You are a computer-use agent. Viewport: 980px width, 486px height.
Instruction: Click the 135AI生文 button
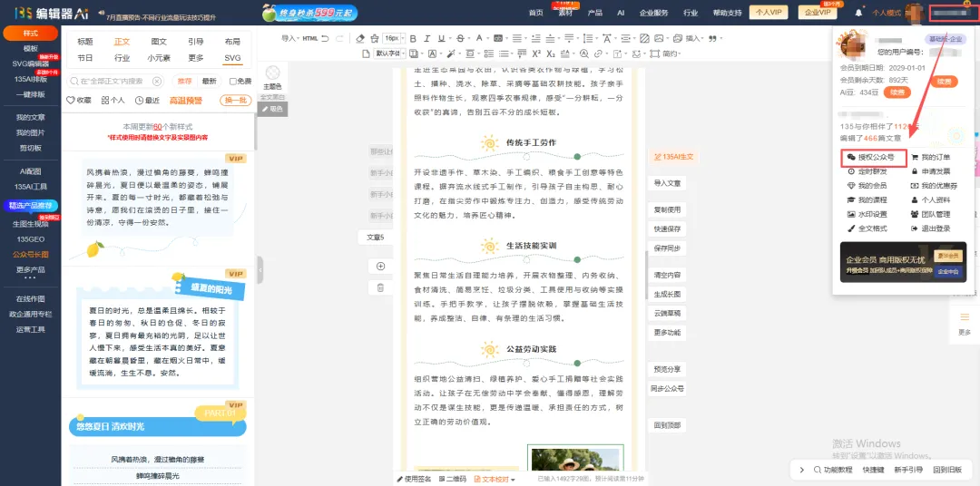(673, 157)
